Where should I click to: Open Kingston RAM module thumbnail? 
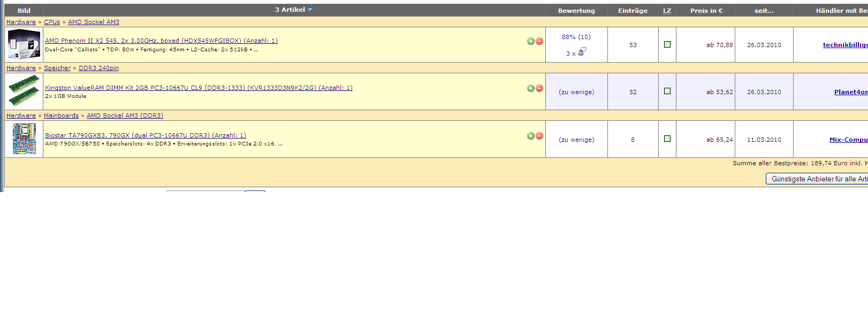(x=24, y=91)
